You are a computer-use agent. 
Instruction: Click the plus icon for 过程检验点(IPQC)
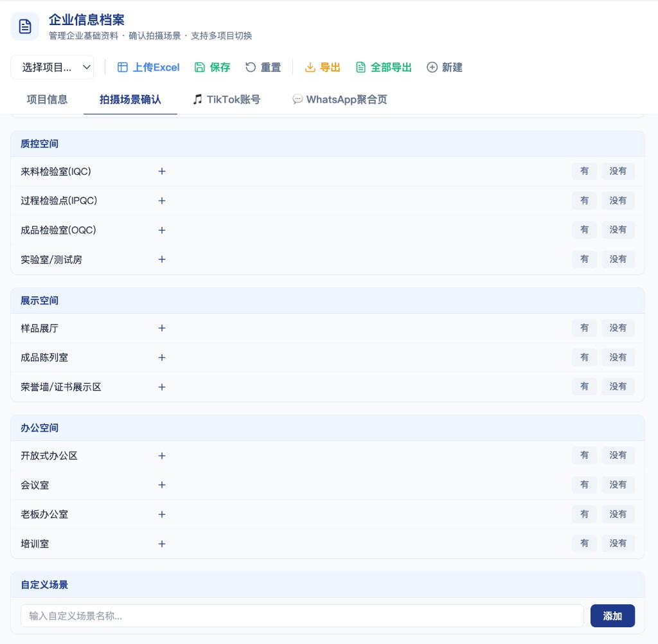click(162, 201)
